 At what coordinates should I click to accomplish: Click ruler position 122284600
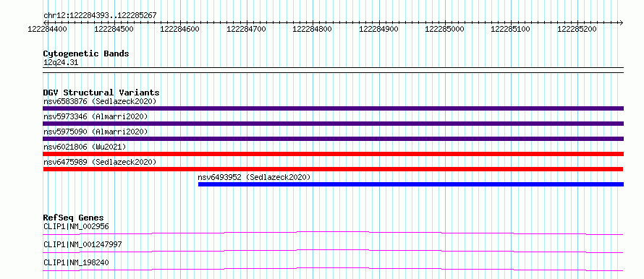pos(180,29)
